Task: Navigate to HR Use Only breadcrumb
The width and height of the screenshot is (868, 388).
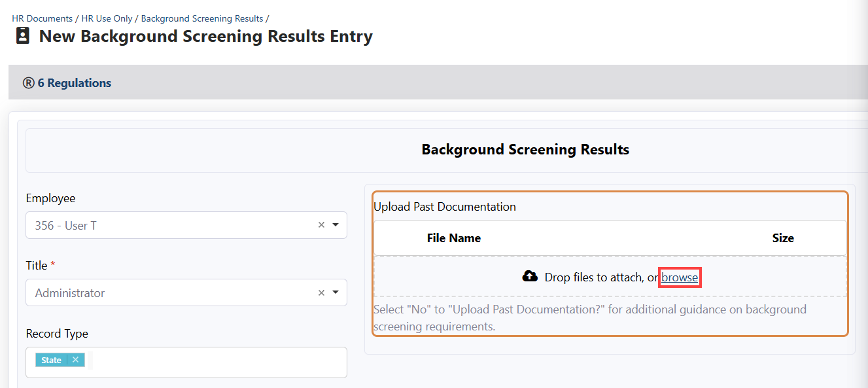Action: point(107,18)
